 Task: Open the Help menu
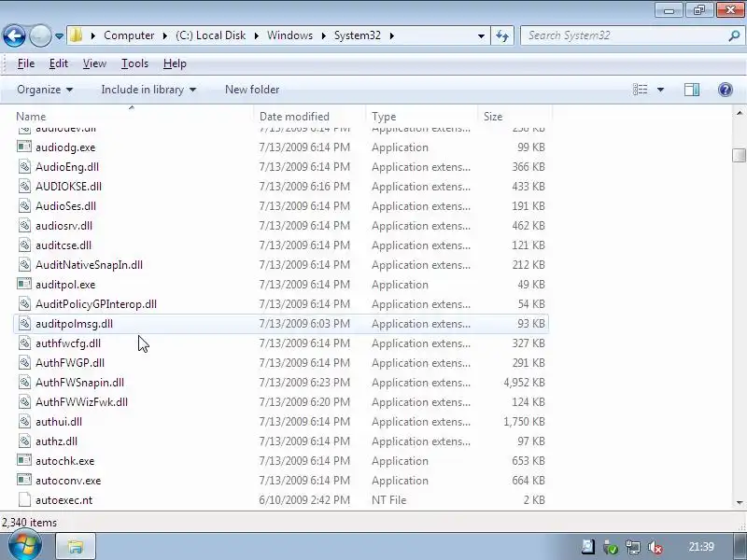175,63
